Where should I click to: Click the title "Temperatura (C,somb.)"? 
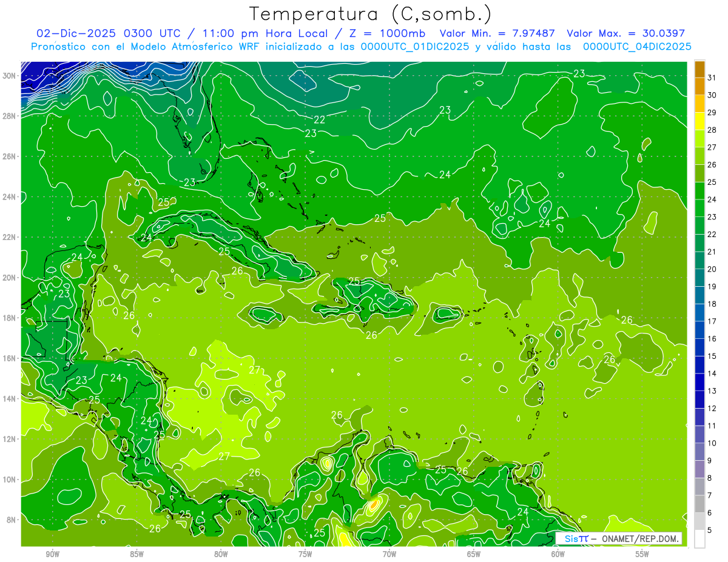371,14
